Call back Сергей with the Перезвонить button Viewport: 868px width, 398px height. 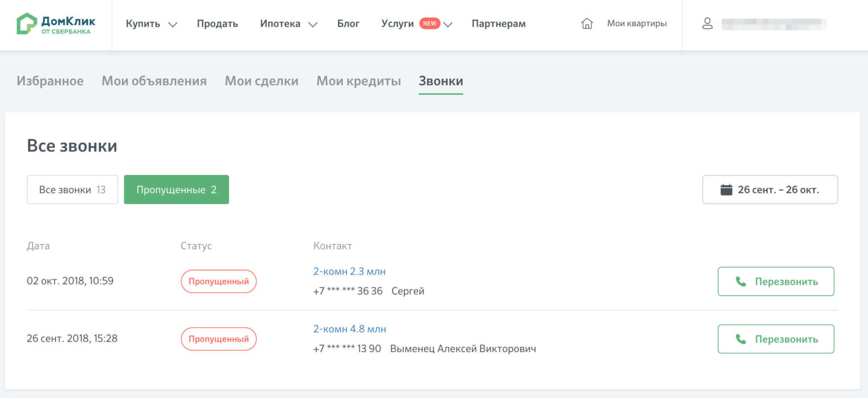775,281
